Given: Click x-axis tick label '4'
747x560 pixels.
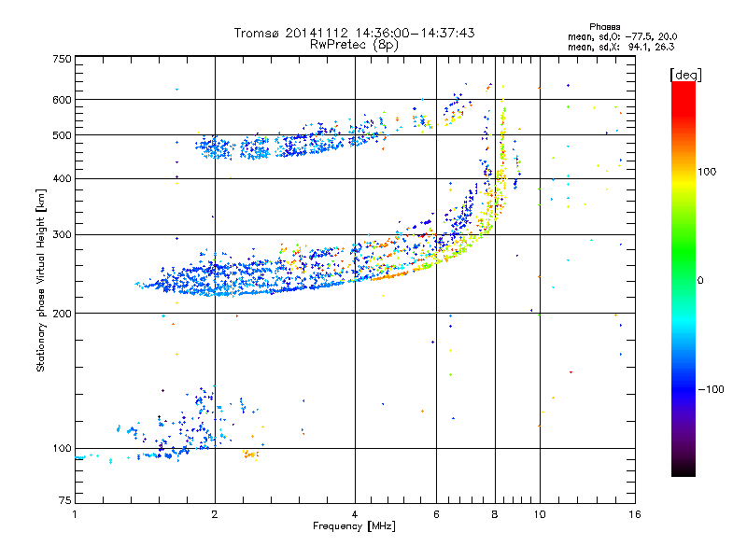Looking at the screenshot, I should click(x=355, y=514).
